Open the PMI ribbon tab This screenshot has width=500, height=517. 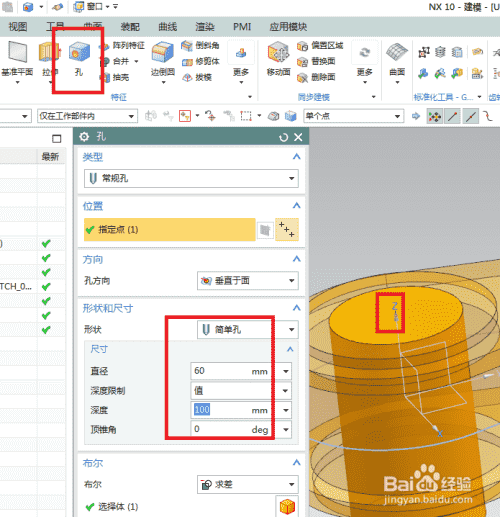pyautogui.click(x=242, y=26)
